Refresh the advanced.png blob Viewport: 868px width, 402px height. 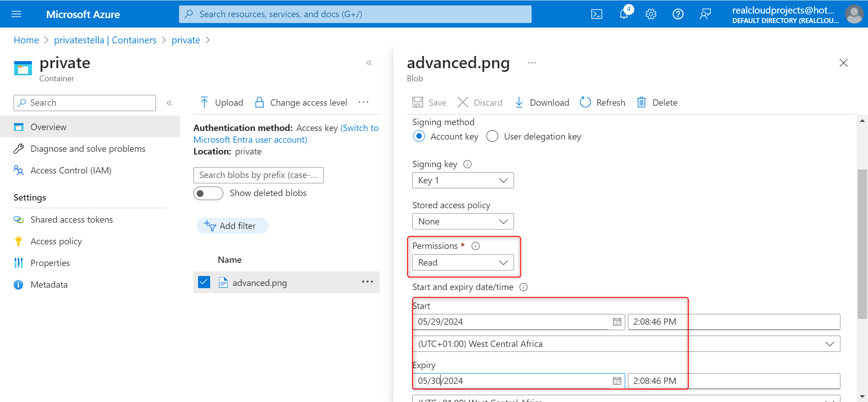(603, 103)
